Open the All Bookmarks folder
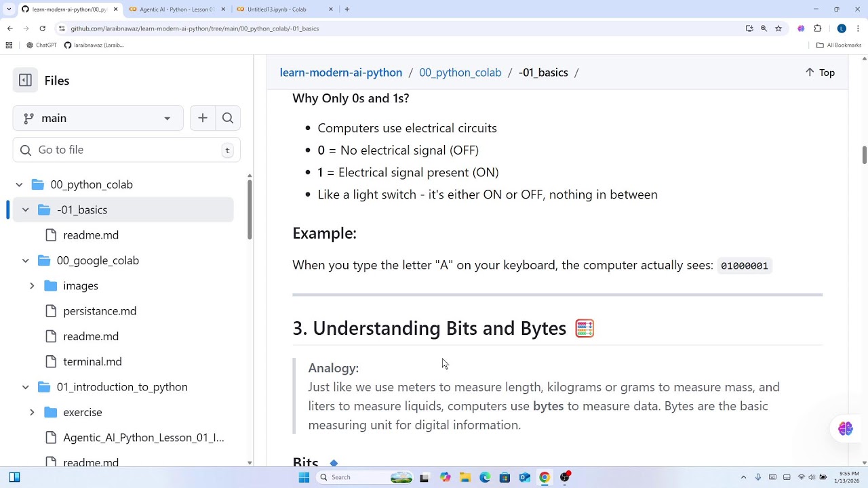Screen dimensions: 868x488 point(839,45)
